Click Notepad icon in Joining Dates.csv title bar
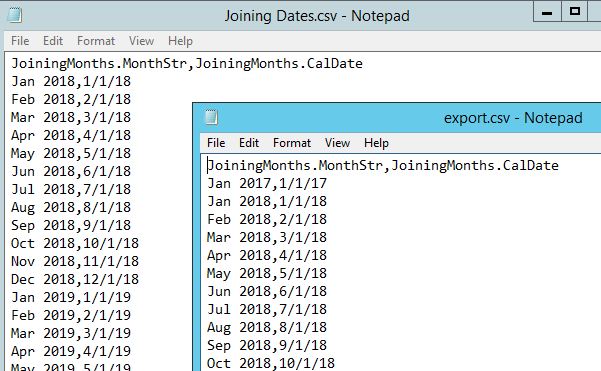 [15, 15]
